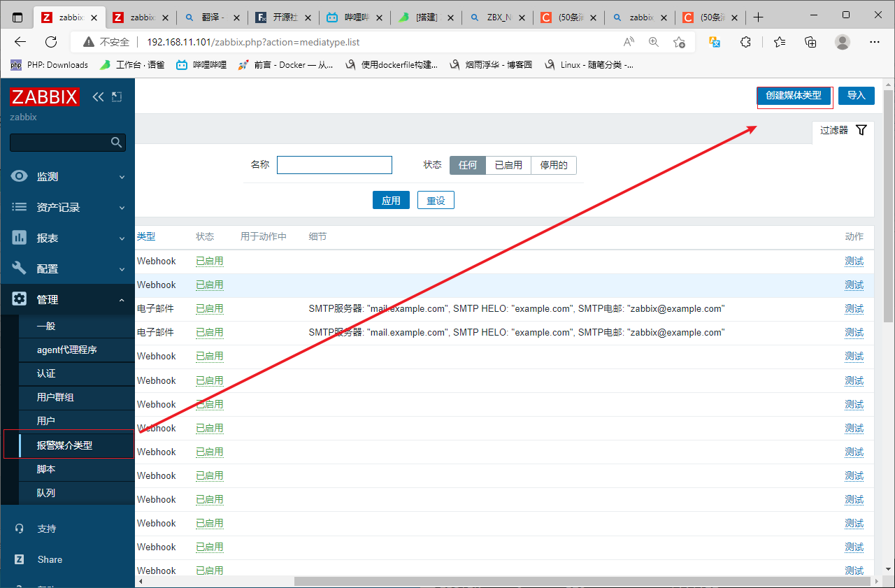Click the zoom magnifier icon in address bar

click(x=654, y=42)
